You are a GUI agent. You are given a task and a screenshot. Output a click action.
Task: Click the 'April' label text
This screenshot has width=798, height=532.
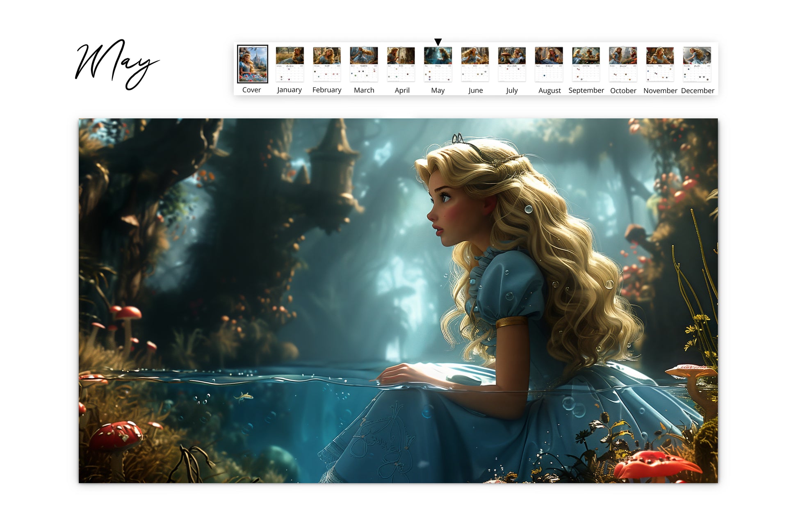[402, 91]
